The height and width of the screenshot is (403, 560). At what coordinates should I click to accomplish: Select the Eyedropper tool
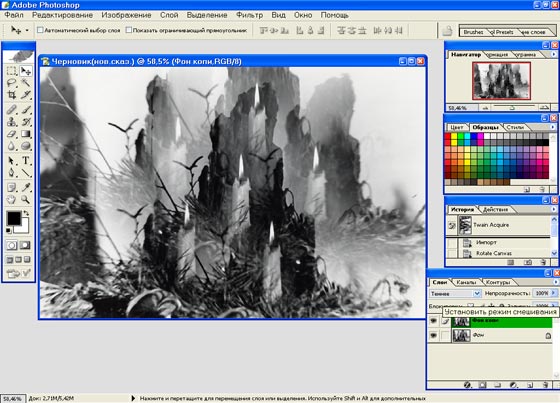(25, 187)
